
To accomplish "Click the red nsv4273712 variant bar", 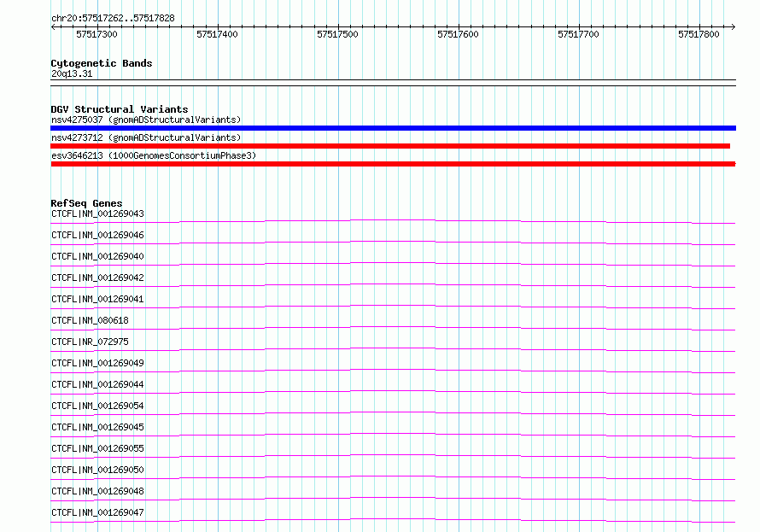I will 390,146.
